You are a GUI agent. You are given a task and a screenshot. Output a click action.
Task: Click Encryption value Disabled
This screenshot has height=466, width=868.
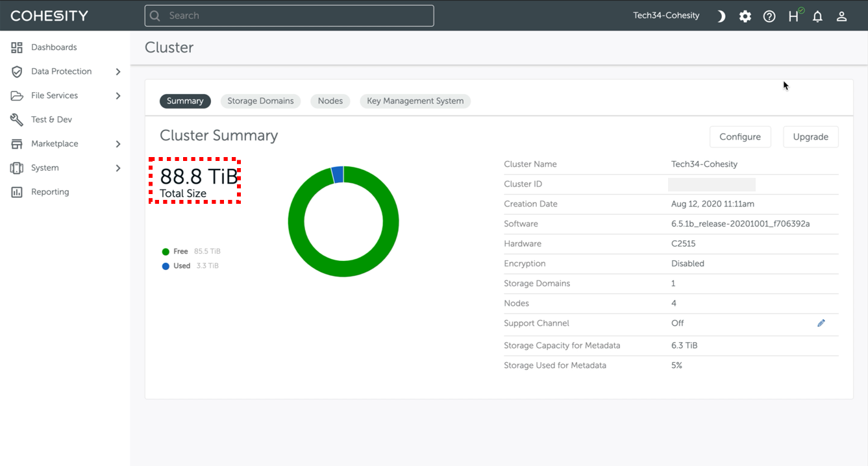688,264
